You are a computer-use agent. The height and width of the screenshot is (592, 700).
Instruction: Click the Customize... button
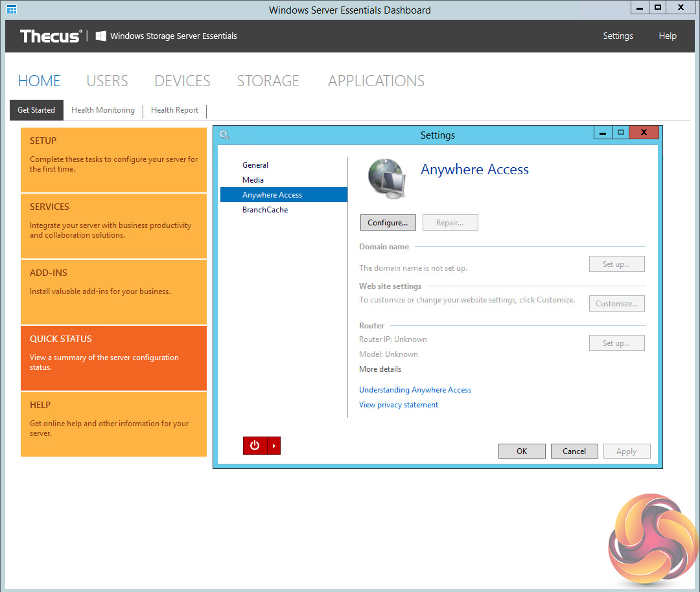616,304
